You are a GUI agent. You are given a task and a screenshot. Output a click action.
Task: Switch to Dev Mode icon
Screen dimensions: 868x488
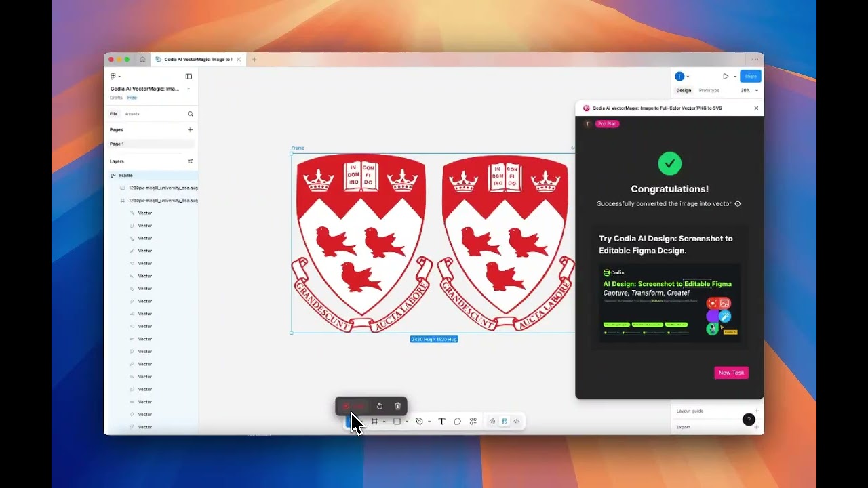click(x=516, y=422)
